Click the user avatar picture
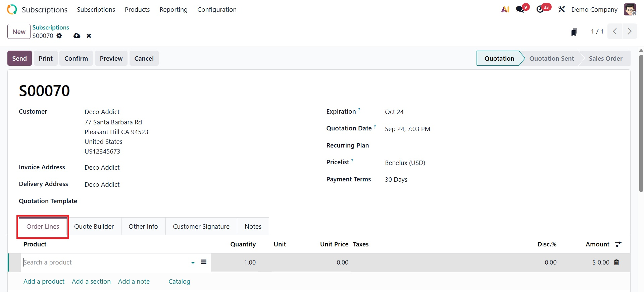The height and width of the screenshot is (292, 644). pyautogui.click(x=630, y=9)
